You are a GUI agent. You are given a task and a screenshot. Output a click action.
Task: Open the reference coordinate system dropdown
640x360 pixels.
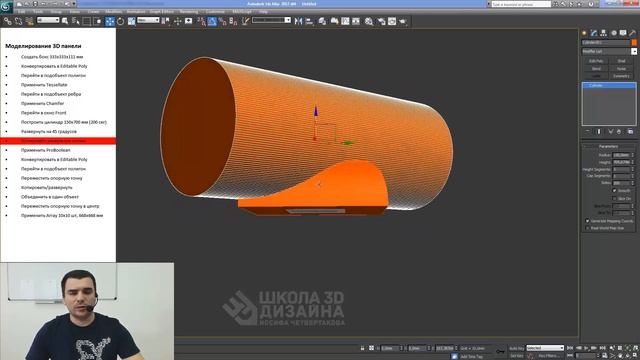click(148, 20)
